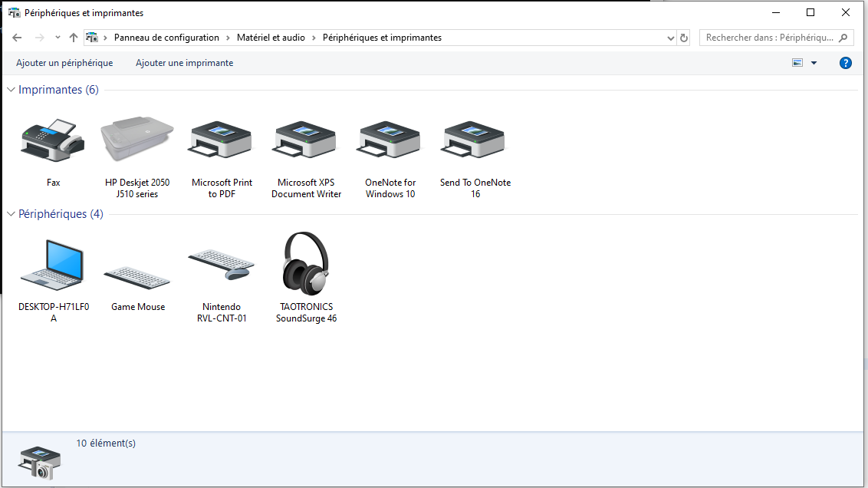Screen dimensions: 868x488
Task: Select the Fax printer icon
Action: [53, 140]
